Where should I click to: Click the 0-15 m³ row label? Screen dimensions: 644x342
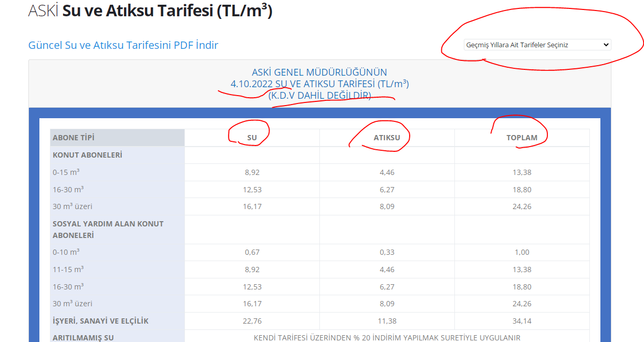pos(66,172)
